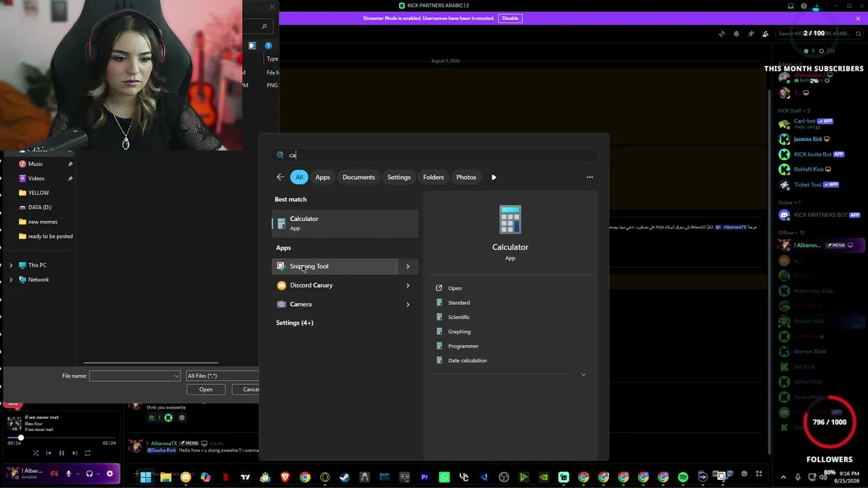Open Discord help icon
Image resolution: width=868 pixels, height=488 pixels.
tap(804, 6)
